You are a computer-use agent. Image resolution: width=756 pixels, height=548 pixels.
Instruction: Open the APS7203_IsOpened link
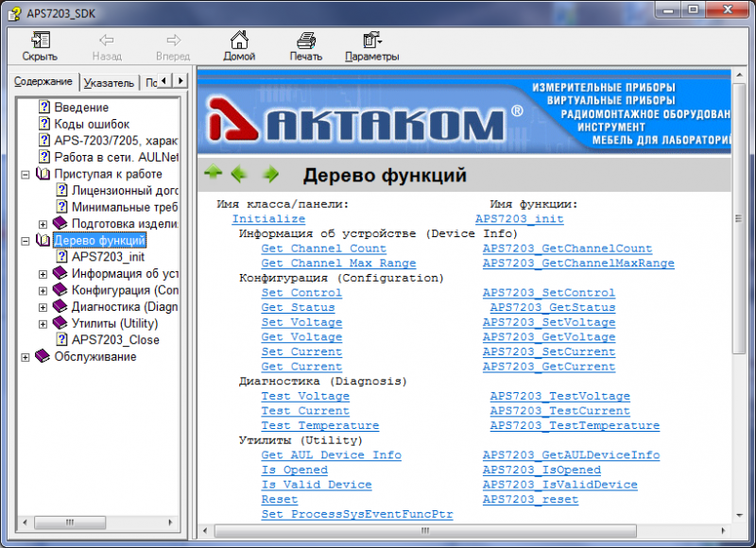coord(541,470)
